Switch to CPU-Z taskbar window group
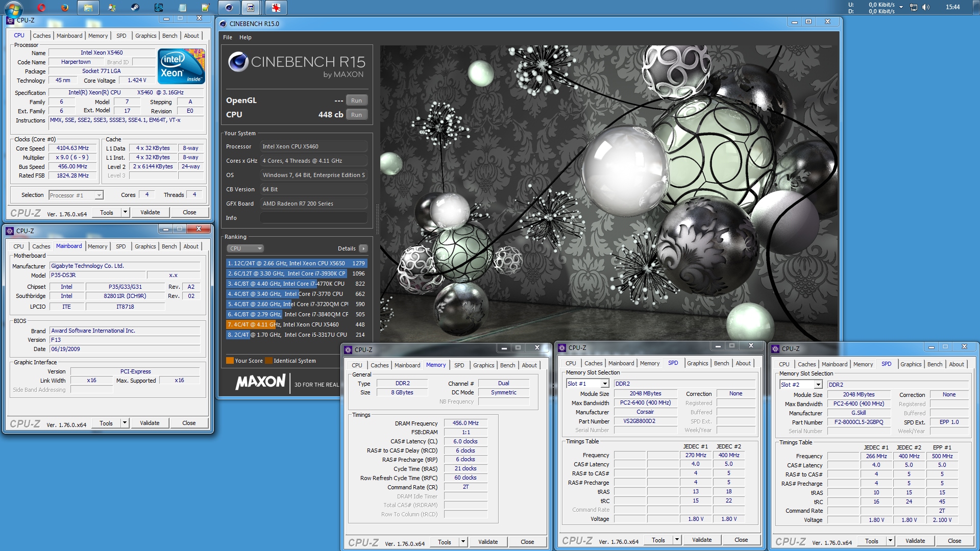980x551 pixels. coord(251,7)
